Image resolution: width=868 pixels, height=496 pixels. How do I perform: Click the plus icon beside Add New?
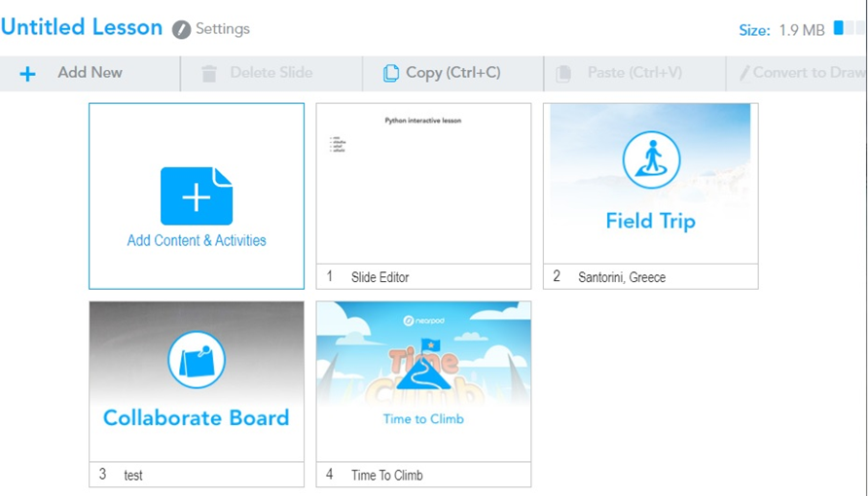[x=27, y=74]
